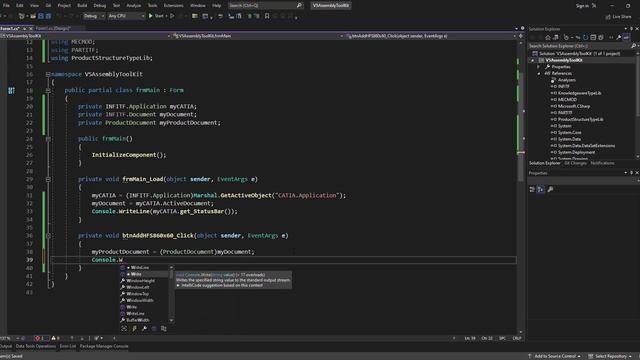Switch to the Form1.cs [Design] tab
This screenshot has height=360, width=640.
tap(53, 29)
